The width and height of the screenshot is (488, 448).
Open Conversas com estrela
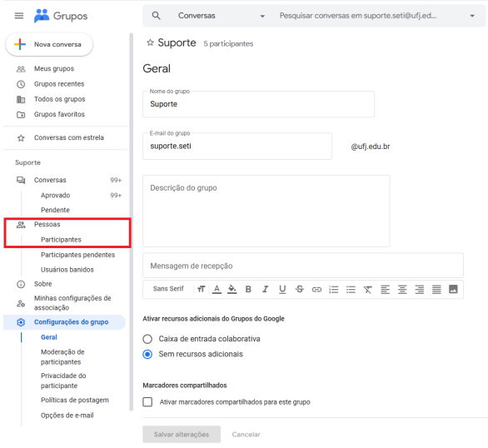[69, 138]
